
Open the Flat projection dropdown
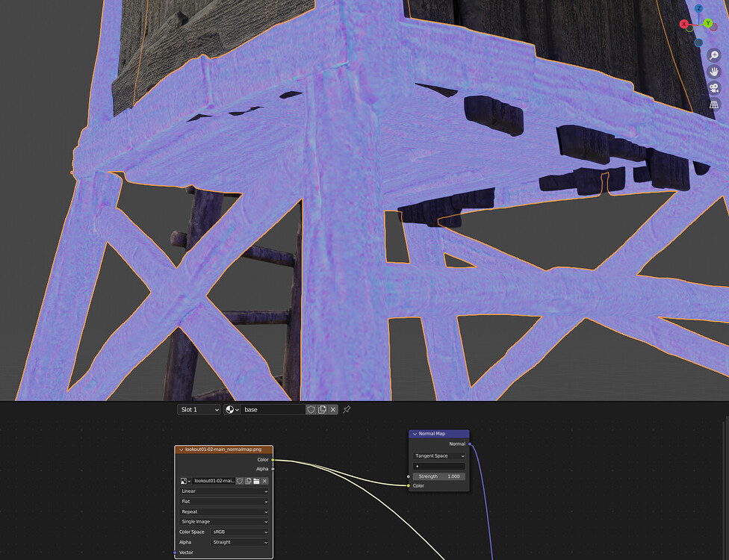224,502
